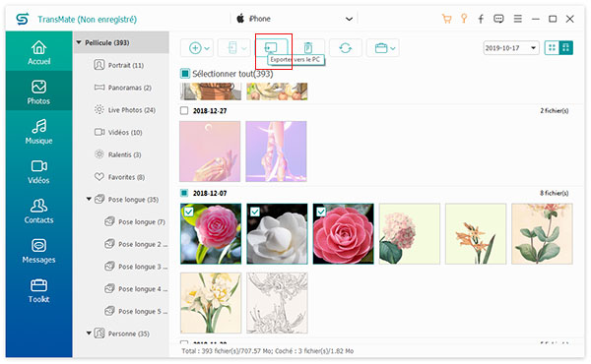The width and height of the screenshot is (591, 364).
Task: Collapse the Pose longue (35) group
Action: click(89, 199)
